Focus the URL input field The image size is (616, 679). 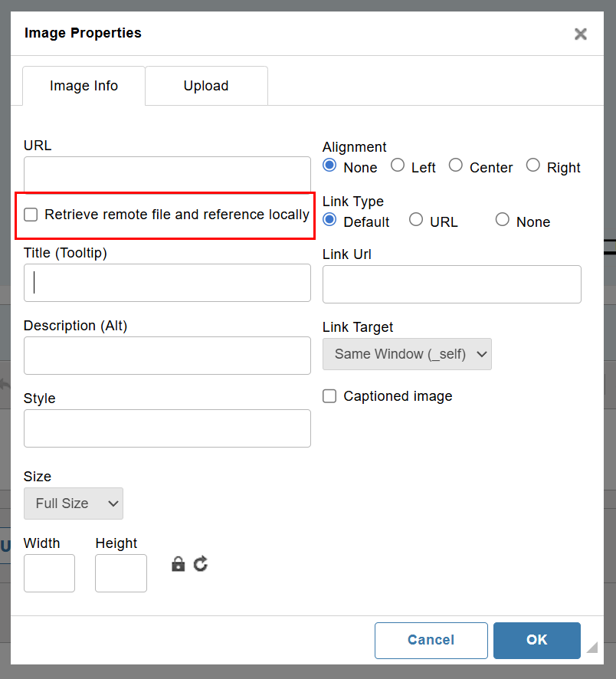click(167, 174)
